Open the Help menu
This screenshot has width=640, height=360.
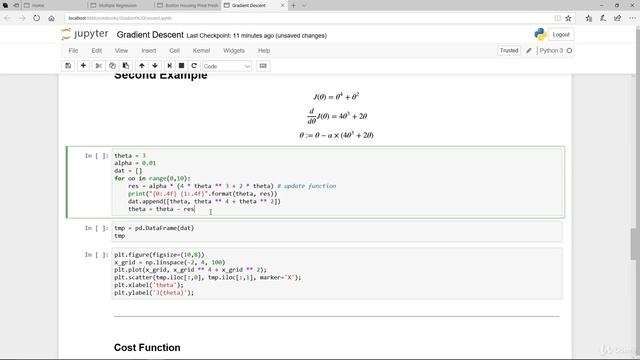pyautogui.click(x=264, y=51)
